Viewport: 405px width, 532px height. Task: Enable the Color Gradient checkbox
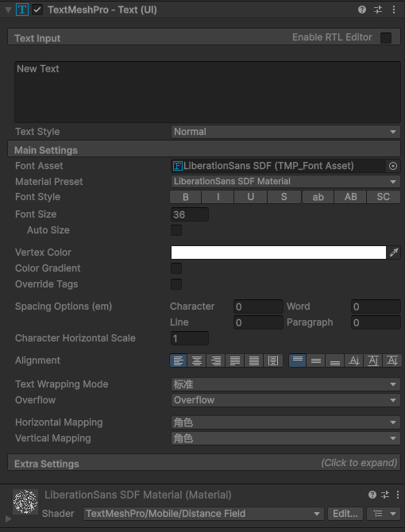coord(176,268)
